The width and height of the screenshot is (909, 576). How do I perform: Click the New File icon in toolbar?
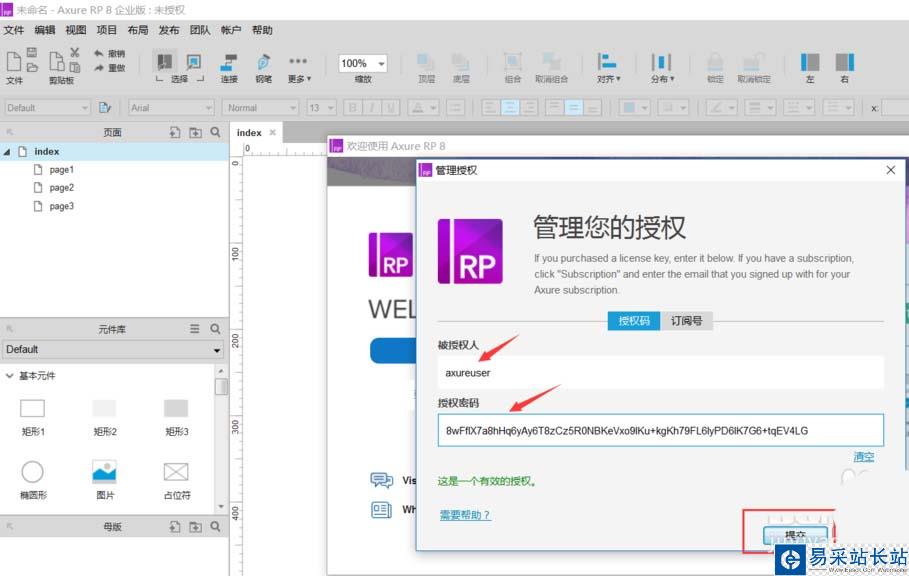coord(14,61)
